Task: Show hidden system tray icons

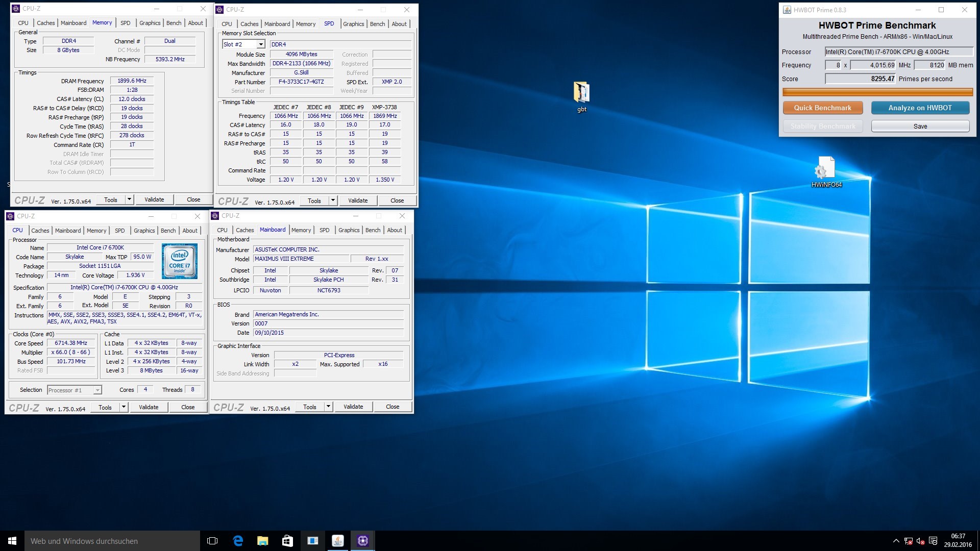Action: (x=896, y=541)
